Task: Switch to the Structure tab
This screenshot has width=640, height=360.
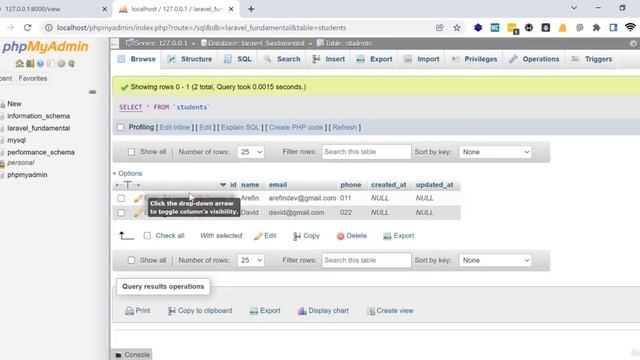Action: pyautogui.click(x=190, y=59)
